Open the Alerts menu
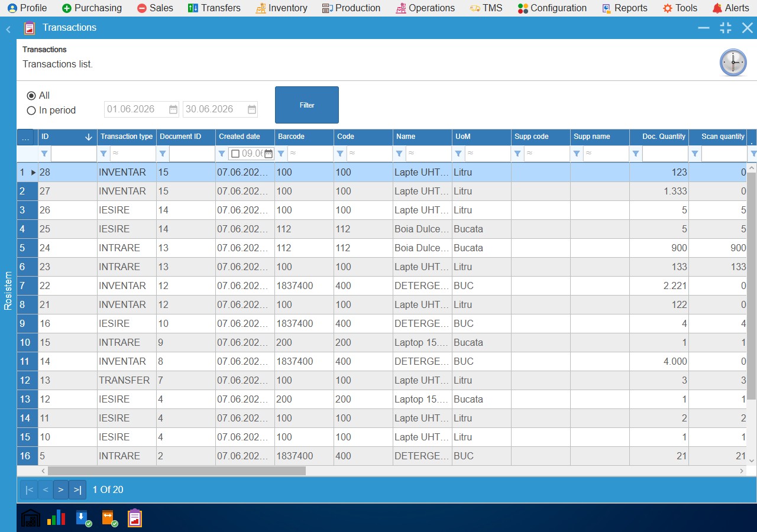Image resolution: width=757 pixels, height=532 pixels. tap(731, 8)
